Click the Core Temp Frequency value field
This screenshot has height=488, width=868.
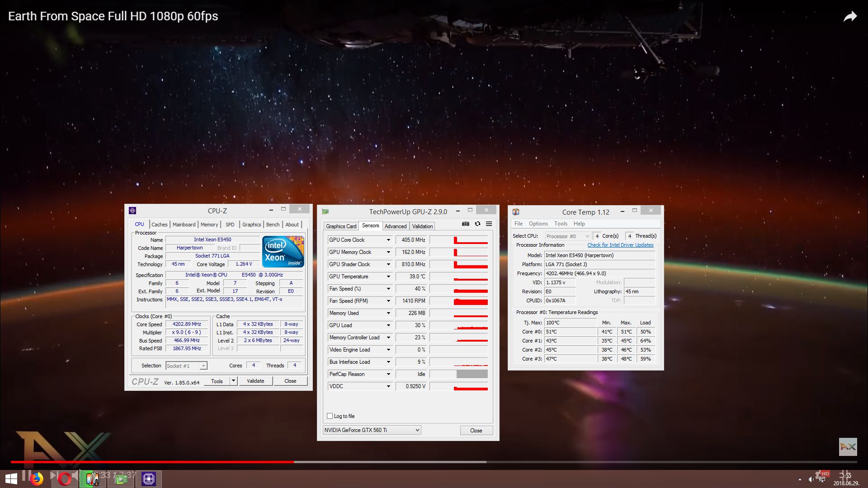pyautogui.click(x=599, y=273)
